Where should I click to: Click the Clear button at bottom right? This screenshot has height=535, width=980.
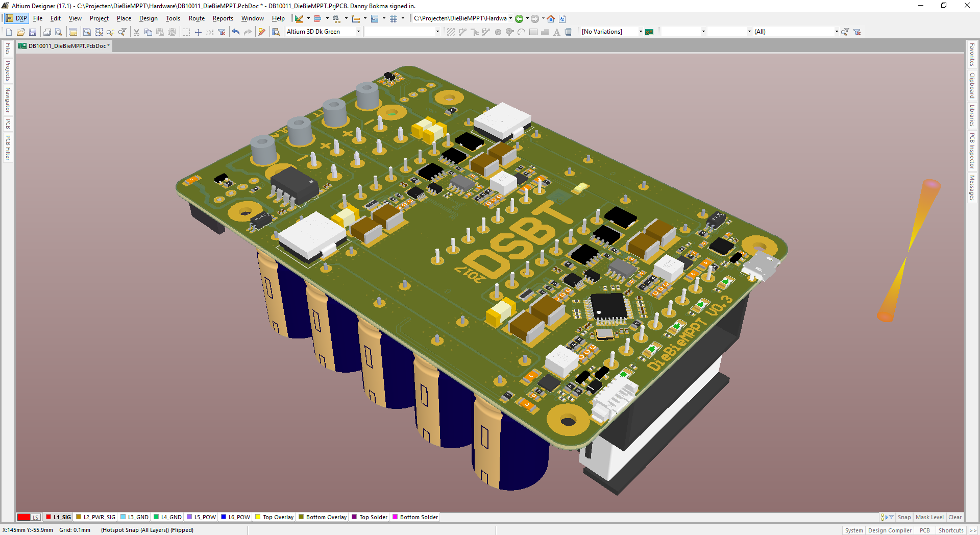pyautogui.click(x=955, y=517)
